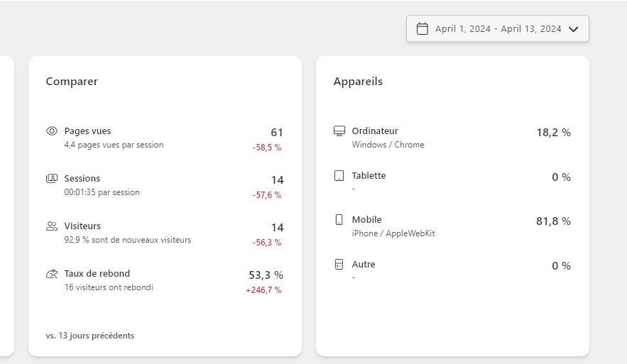This screenshot has width=627, height=364.
Task: Click the Autre device icon
Action: 339,265
